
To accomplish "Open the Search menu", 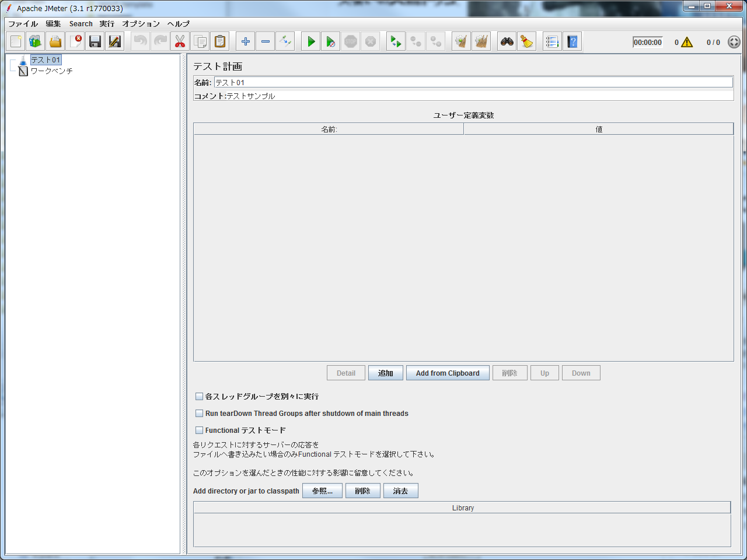I will click(x=81, y=24).
